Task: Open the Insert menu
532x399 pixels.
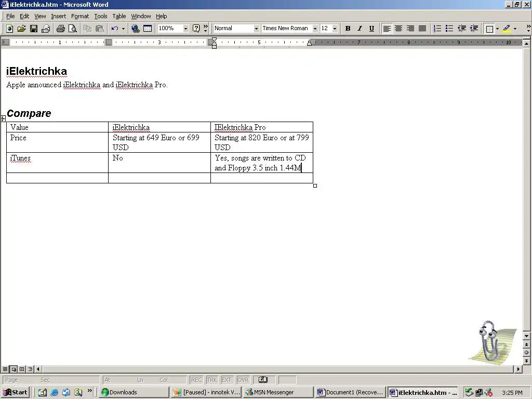Action: (58, 16)
